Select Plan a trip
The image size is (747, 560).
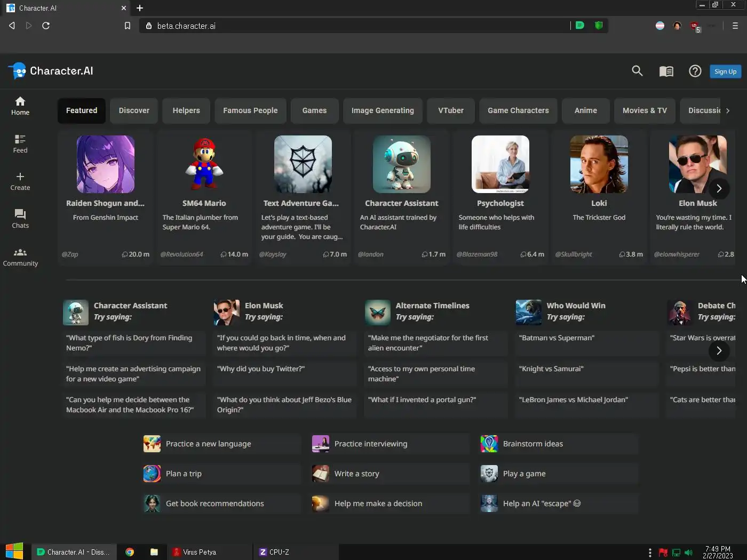click(x=222, y=474)
